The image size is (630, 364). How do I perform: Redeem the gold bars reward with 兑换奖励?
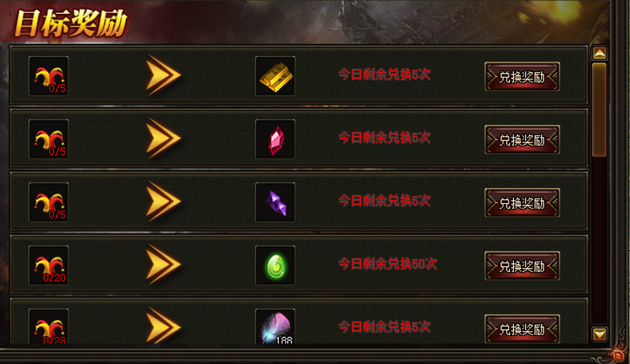[522, 77]
